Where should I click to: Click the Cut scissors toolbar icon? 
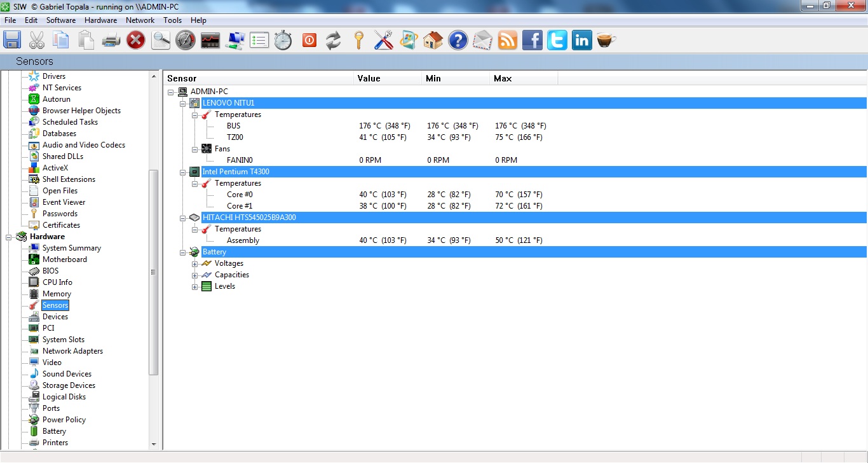click(36, 40)
